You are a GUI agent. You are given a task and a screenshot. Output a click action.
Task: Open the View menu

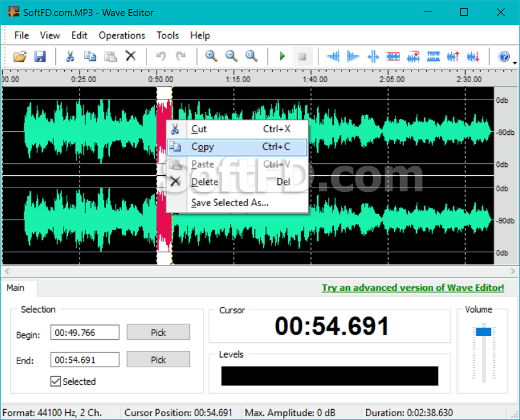click(50, 35)
